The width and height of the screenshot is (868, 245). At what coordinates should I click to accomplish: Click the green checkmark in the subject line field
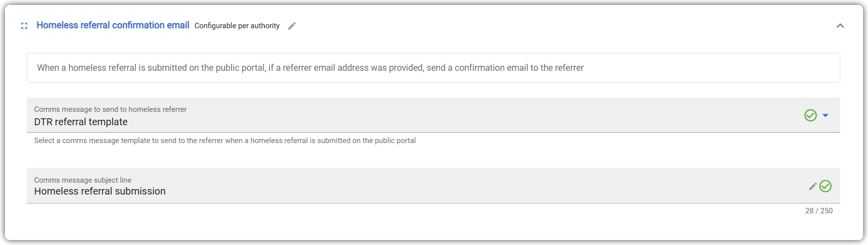(x=825, y=186)
